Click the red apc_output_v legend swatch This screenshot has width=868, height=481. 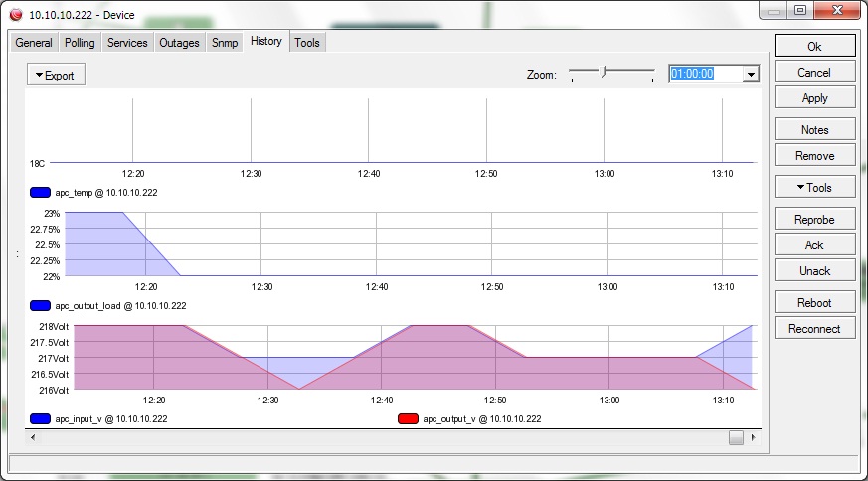408,419
